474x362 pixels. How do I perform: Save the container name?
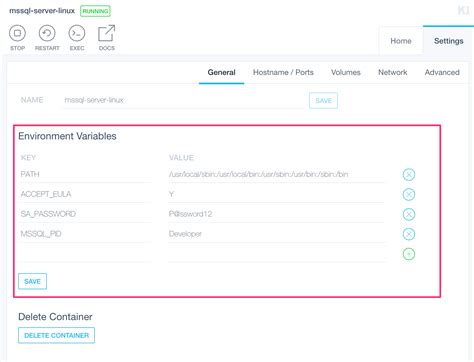click(x=323, y=101)
